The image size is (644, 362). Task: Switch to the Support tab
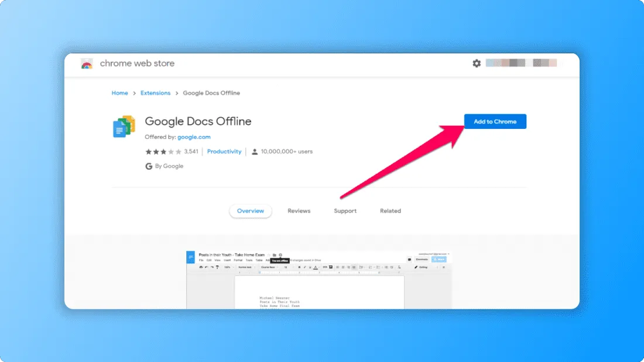click(x=345, y=211)
